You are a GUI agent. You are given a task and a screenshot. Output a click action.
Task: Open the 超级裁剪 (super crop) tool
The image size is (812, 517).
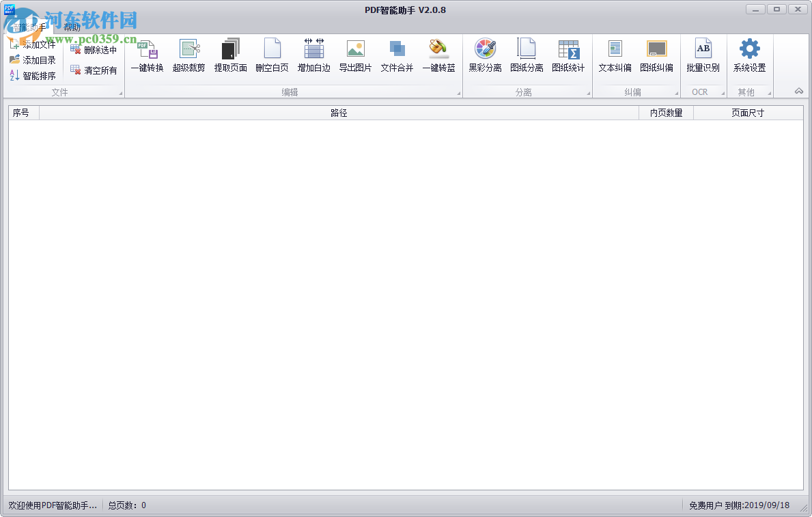pyautogui.click(x=188, y=56)
